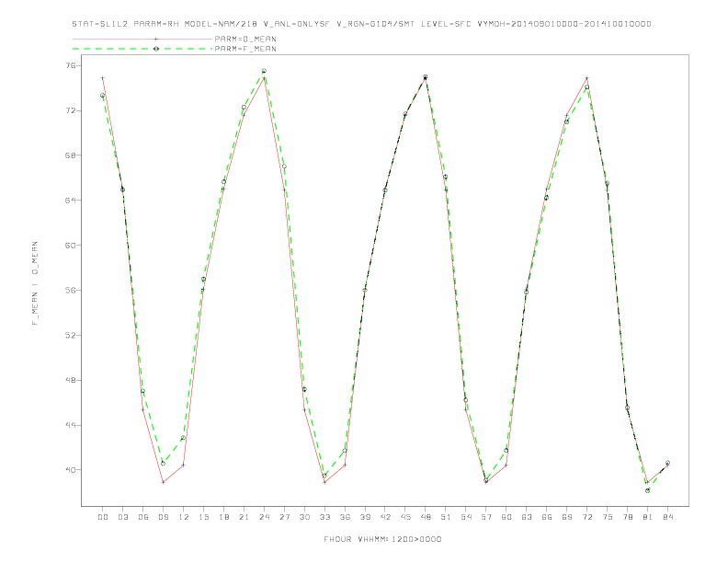
Task: Click the 72 tick label on the x-axis
Action: click(586, 517)
